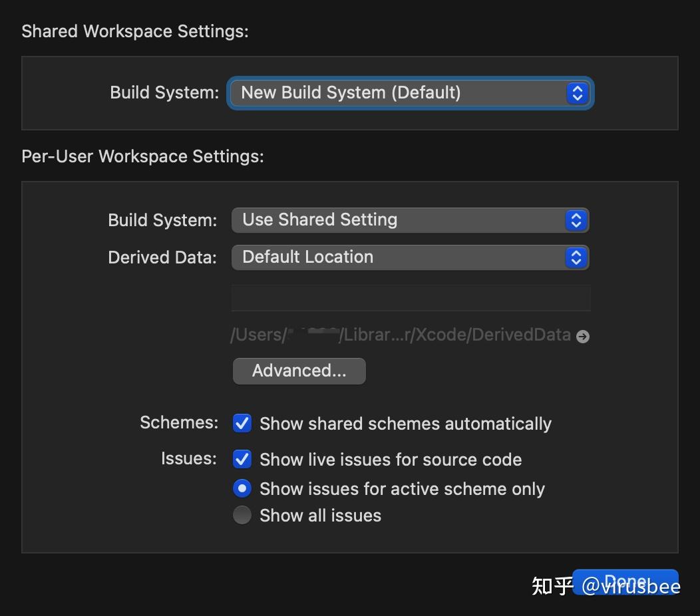700x616 pixels.
Task: Disable Show live issues for source code
Action: 242,459
